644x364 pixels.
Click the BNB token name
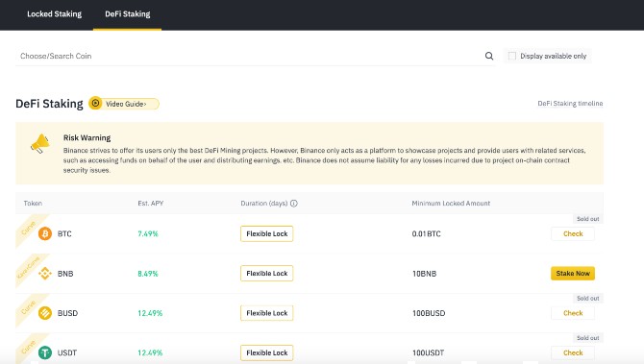point(65,274)
